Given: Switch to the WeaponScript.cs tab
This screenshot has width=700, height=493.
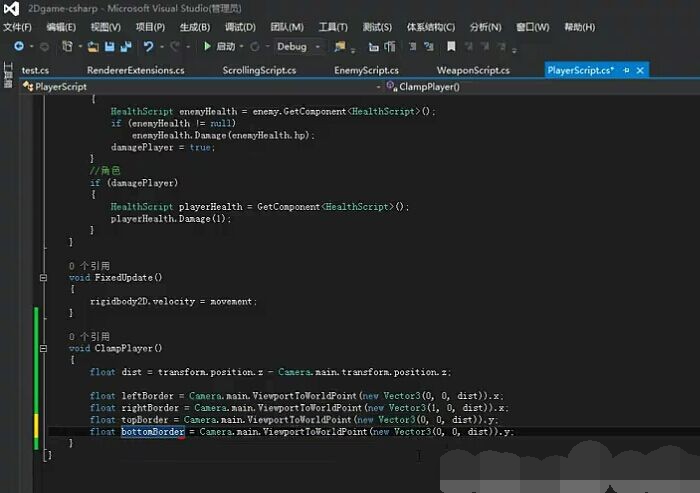Looking at the screenshot, I should pos(473,70).
